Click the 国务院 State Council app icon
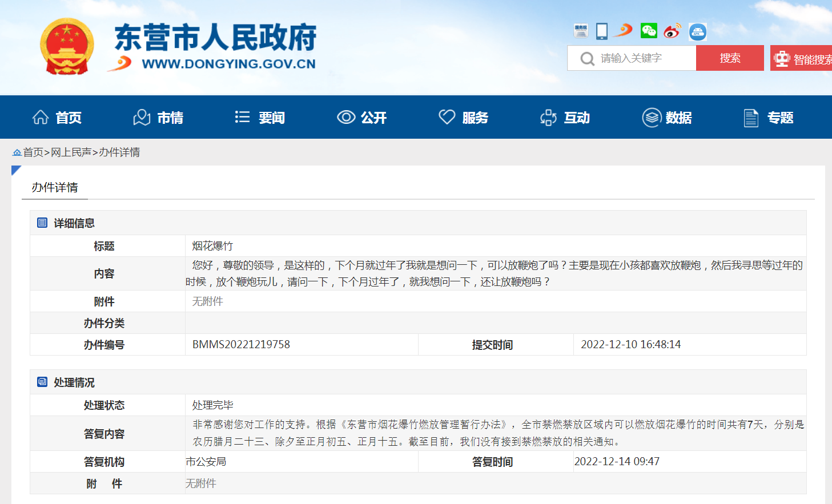 [581, 31]
